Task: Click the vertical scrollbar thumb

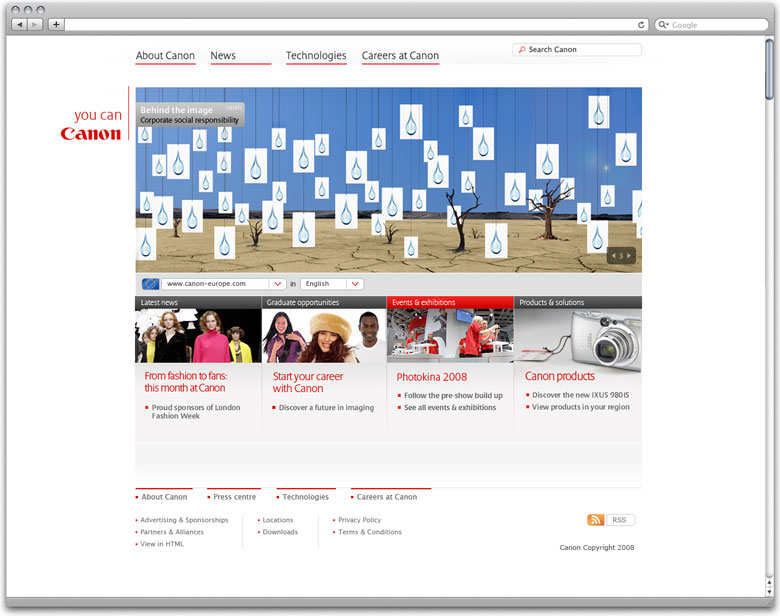Action: click(770, 70)
